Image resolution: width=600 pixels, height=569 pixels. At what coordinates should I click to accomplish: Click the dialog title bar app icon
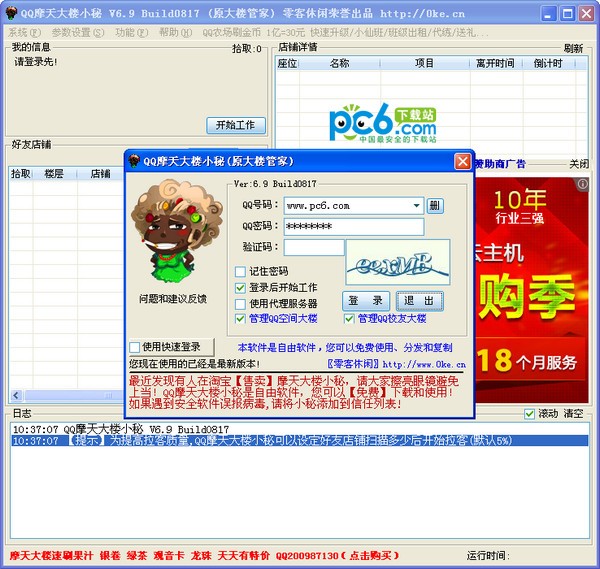point(134,161)
